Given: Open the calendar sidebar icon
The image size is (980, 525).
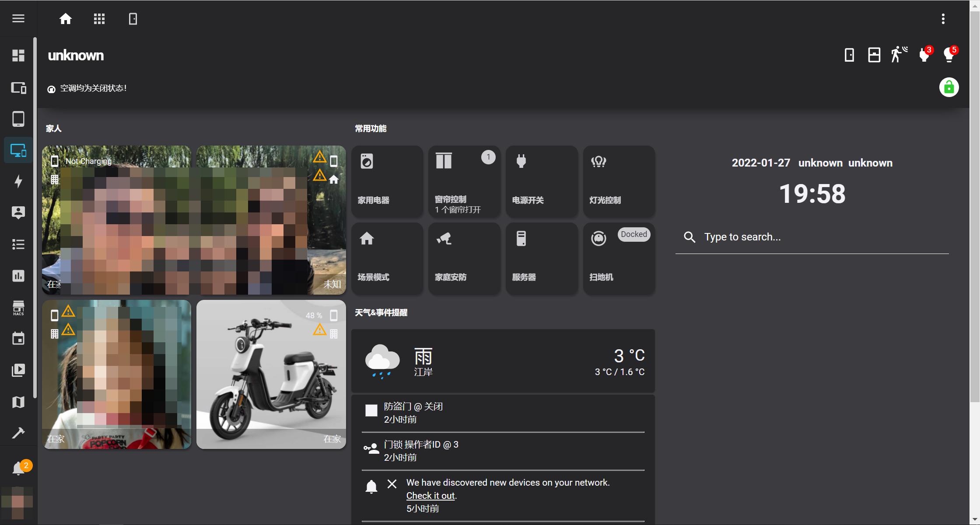Looking at the screenshot, I should point(18,339).
